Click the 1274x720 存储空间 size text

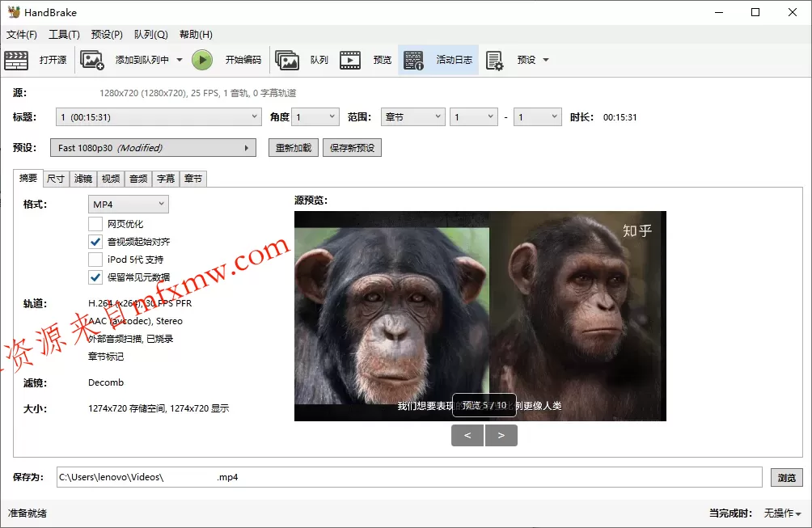(159, 408)
